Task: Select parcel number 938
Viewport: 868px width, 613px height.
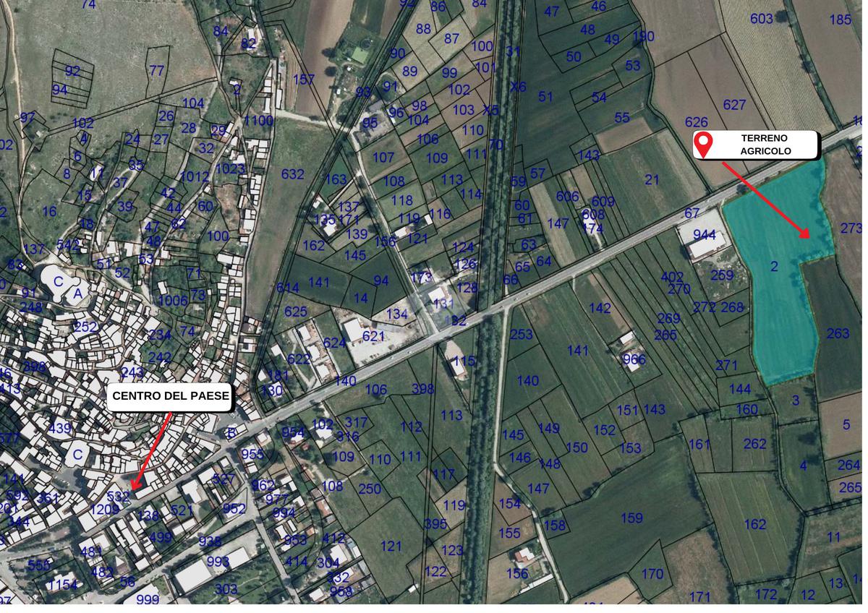Action: coord(210,541)
